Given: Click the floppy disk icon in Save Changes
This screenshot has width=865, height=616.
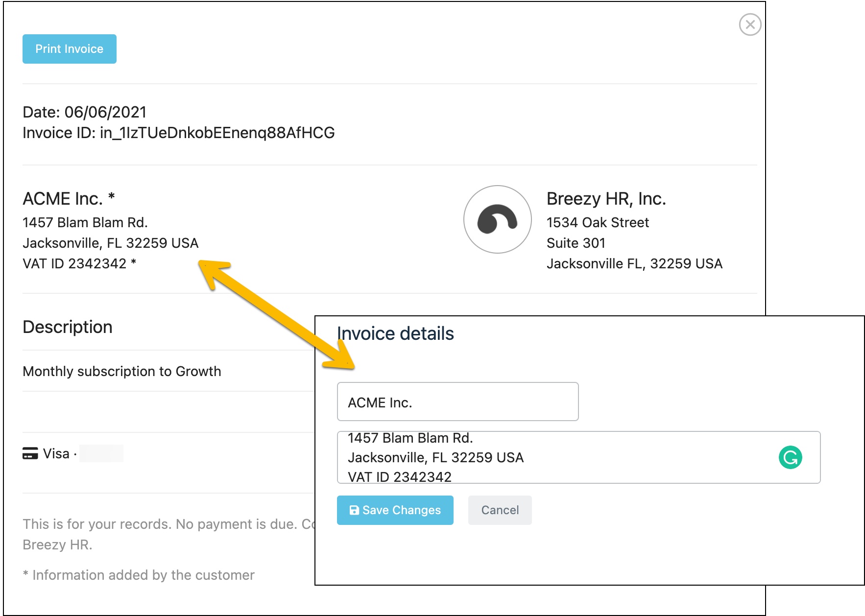Looking at the screenshot, I should pyautogui.click(x=354, y=510).
